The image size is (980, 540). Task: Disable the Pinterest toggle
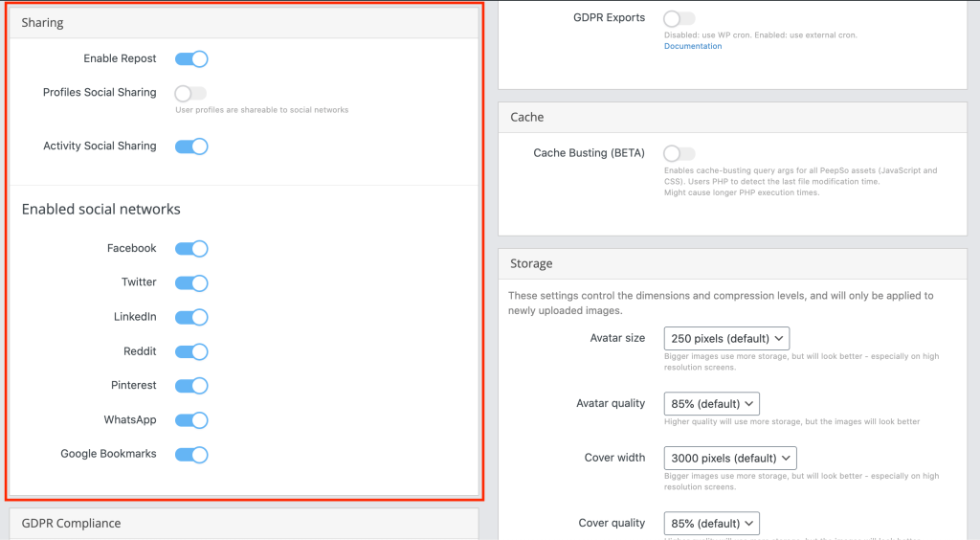(x=191, y=386)
